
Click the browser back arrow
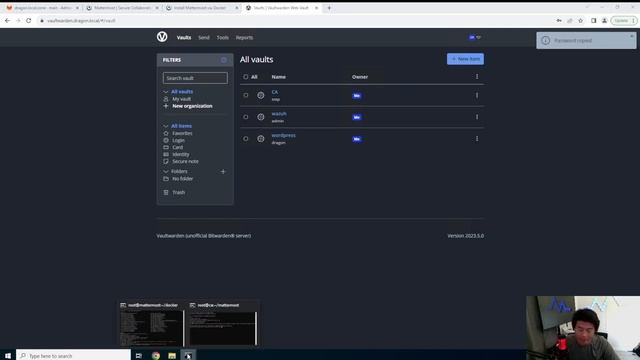click(7, 20)
